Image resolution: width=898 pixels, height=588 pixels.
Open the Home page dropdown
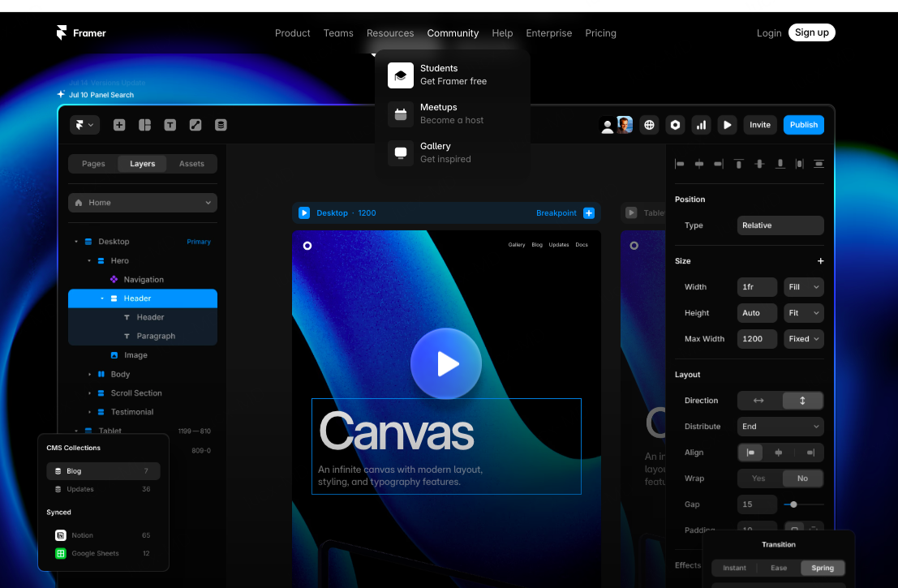(143, 203)
